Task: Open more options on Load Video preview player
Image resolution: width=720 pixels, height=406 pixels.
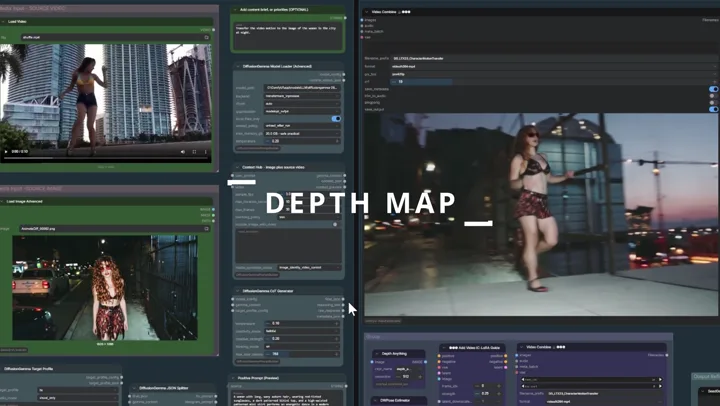Action: coord(205,152)
